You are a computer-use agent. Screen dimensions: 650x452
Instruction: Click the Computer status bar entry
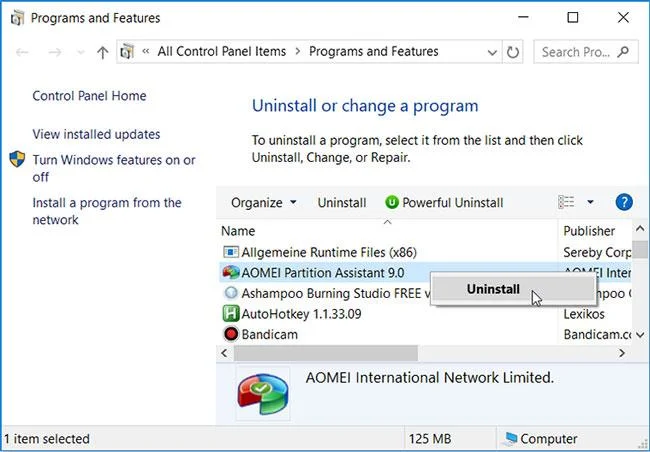click(540, 439)
